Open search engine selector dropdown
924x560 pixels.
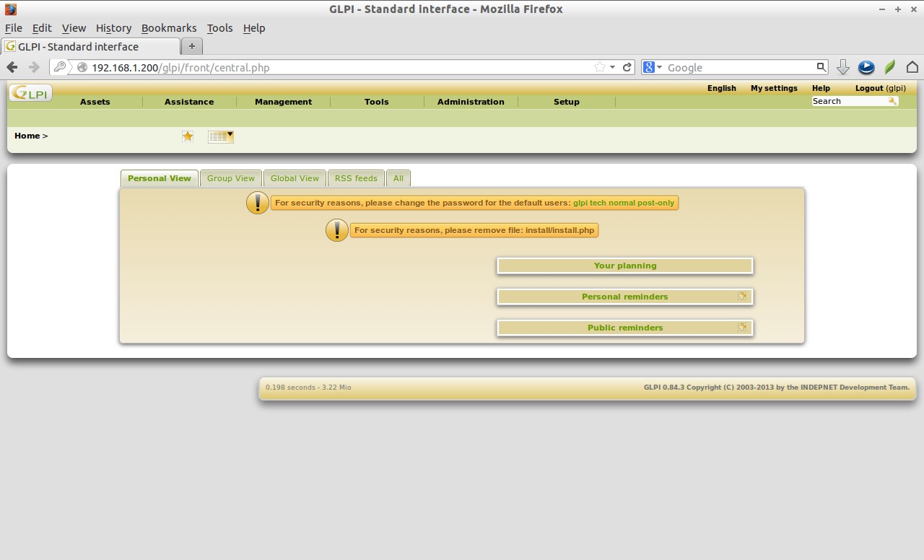pos(653,67)
